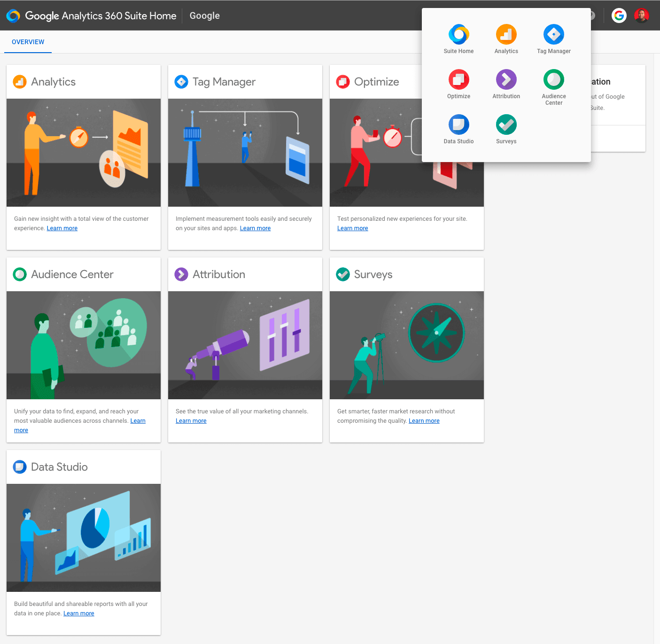
Task: Open Learn more link on the Audience Center card
Action: (138, 421)
